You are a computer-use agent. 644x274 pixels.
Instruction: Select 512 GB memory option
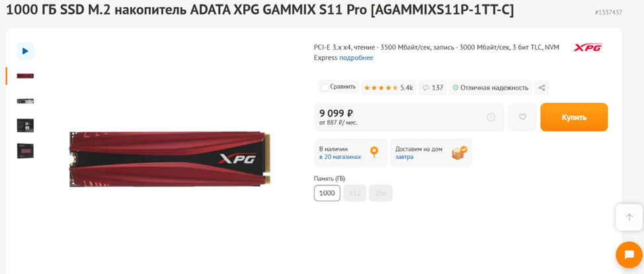(355, 193)
